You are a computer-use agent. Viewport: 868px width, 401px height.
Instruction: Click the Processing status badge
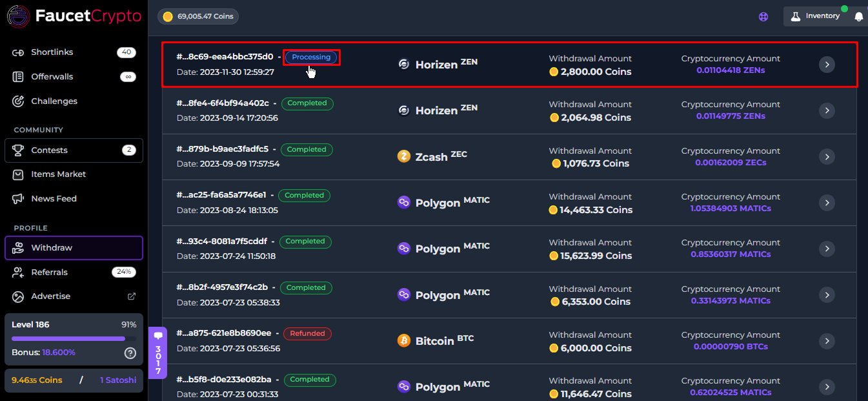click(x=311, y=57)
